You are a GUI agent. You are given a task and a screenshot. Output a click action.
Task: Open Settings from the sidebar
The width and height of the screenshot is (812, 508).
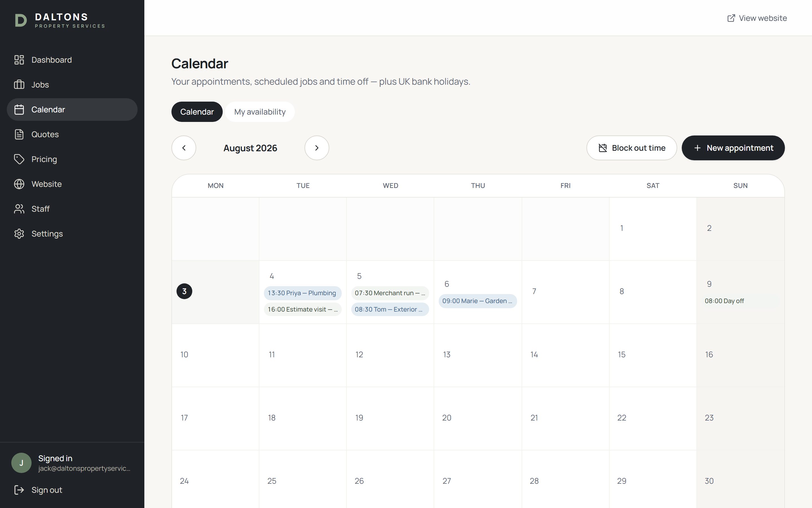72,234
